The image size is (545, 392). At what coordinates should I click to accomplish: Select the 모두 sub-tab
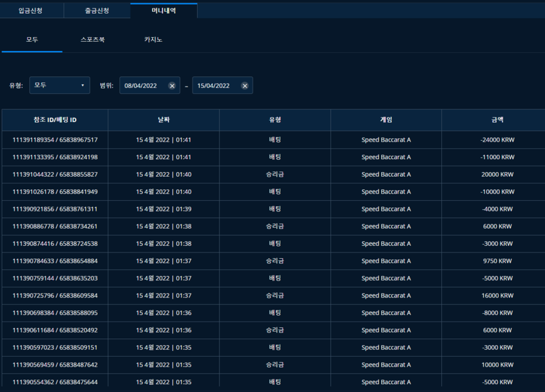coord(32,40)
